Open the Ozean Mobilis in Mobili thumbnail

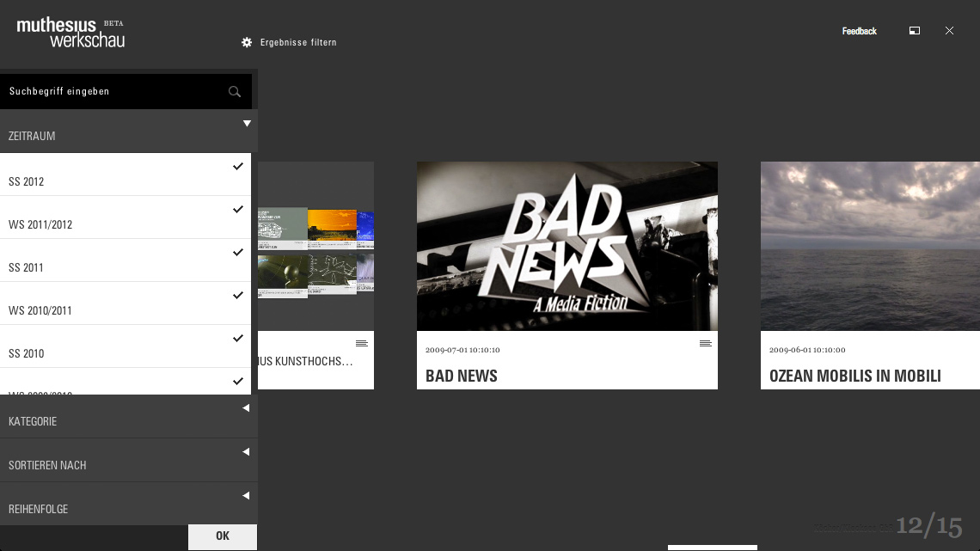click(870, 246)
